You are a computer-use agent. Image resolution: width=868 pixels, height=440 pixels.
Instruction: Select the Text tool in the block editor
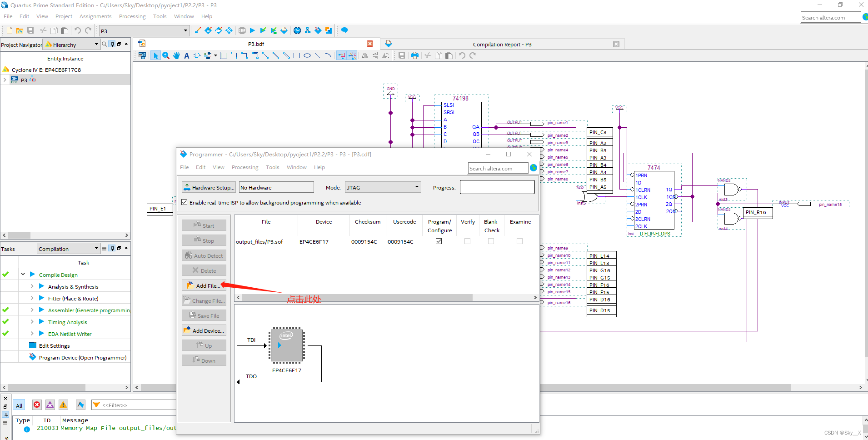pyautogui.click(x=186, y=55)
